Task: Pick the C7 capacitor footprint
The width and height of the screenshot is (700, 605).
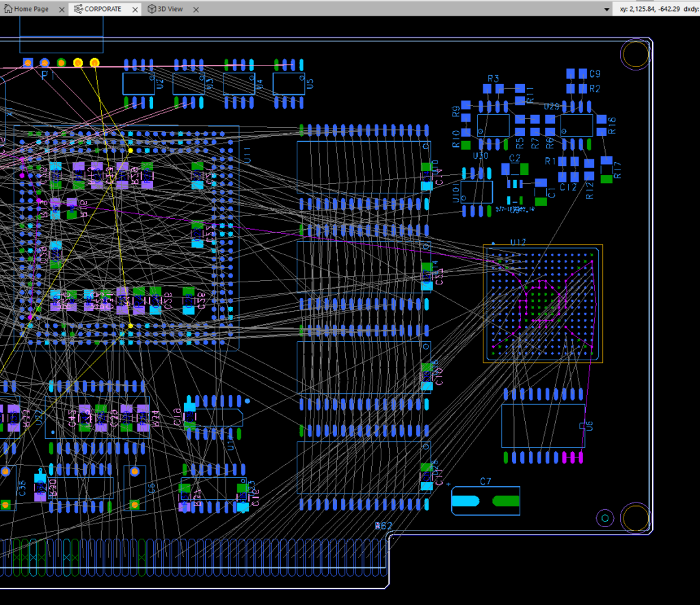Action: [x=485, y=501]
